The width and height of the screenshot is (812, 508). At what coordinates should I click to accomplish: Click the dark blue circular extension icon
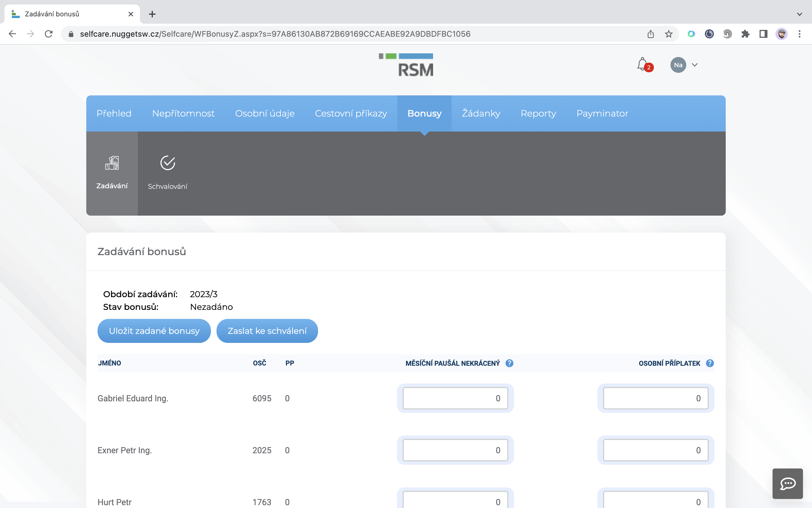click(709, 34)
